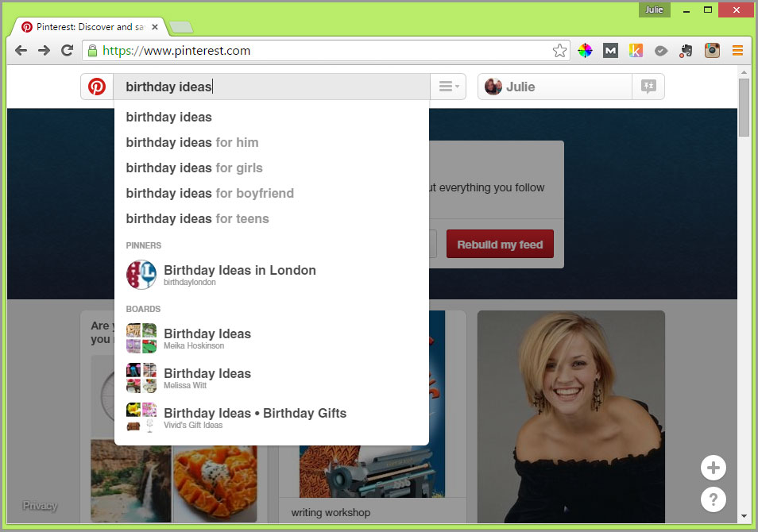Image resolution: width=758 pixels, height=532 pixels.
Task: Click the orange food pin image
Action: pos(215,484)
